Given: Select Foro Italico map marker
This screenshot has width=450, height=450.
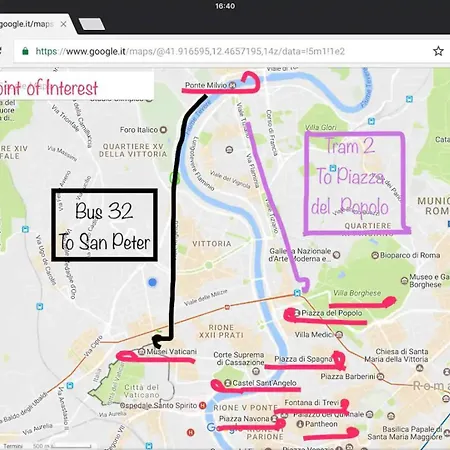Looking at the screenshot, I should (163, 130).
